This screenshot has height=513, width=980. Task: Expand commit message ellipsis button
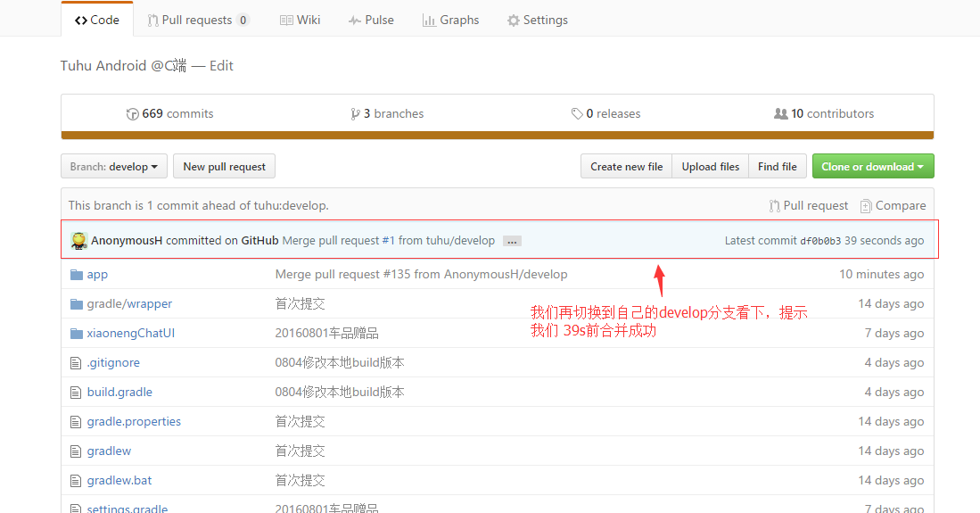[x=512, y=242]
